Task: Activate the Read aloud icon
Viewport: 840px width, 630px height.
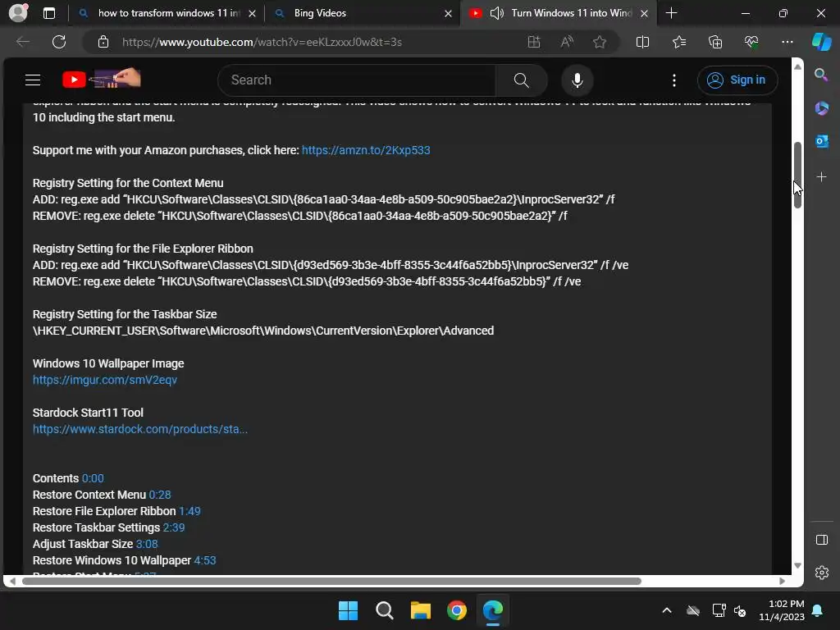Action: pos(567,42)
